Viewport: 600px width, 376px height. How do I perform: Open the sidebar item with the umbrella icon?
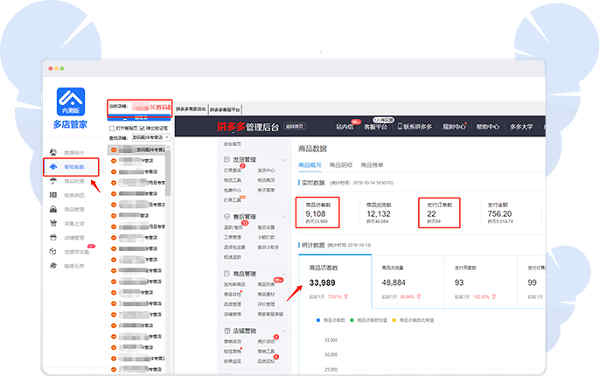pyautogui.click(x=54, y=181)
